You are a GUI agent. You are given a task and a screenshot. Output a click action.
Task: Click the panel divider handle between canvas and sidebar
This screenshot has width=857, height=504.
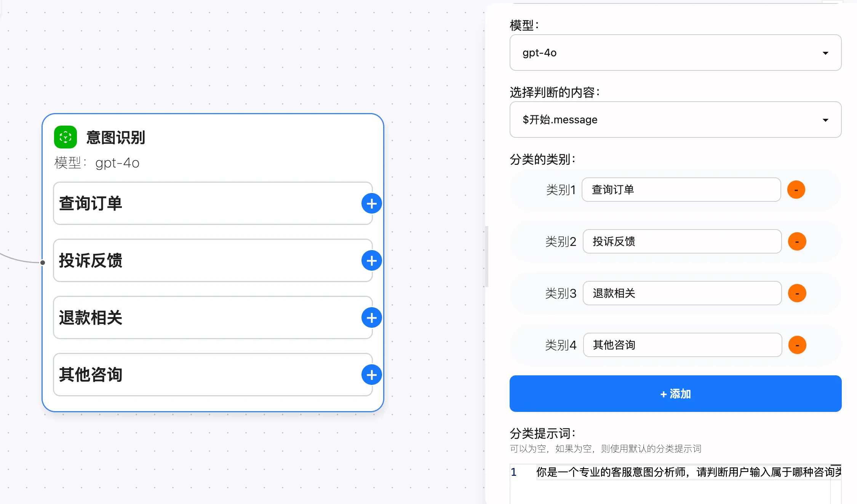pyautogui.click(x=487, y=257)
